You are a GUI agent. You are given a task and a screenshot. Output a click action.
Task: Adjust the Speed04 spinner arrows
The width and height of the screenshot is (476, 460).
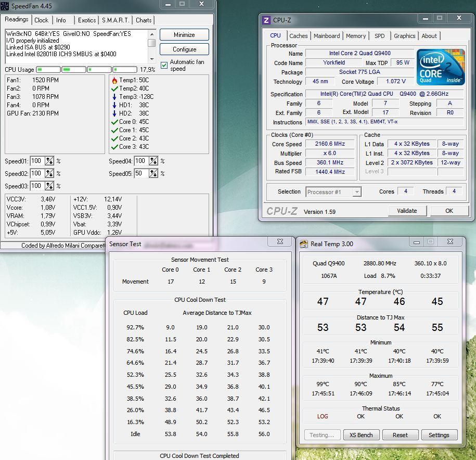click(x=153, y=161)
